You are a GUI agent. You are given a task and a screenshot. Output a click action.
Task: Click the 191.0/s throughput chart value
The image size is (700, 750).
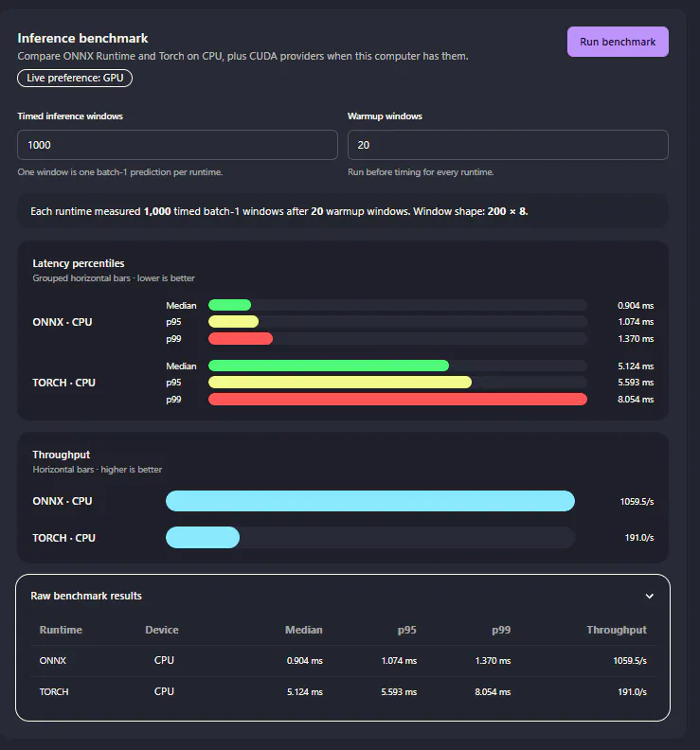click(639, 538)
